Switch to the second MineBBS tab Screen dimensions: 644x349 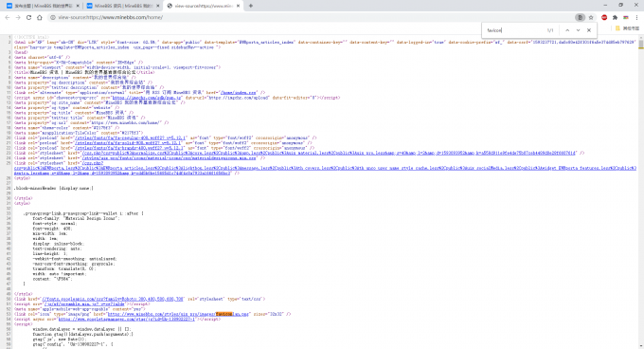(122, 6)
